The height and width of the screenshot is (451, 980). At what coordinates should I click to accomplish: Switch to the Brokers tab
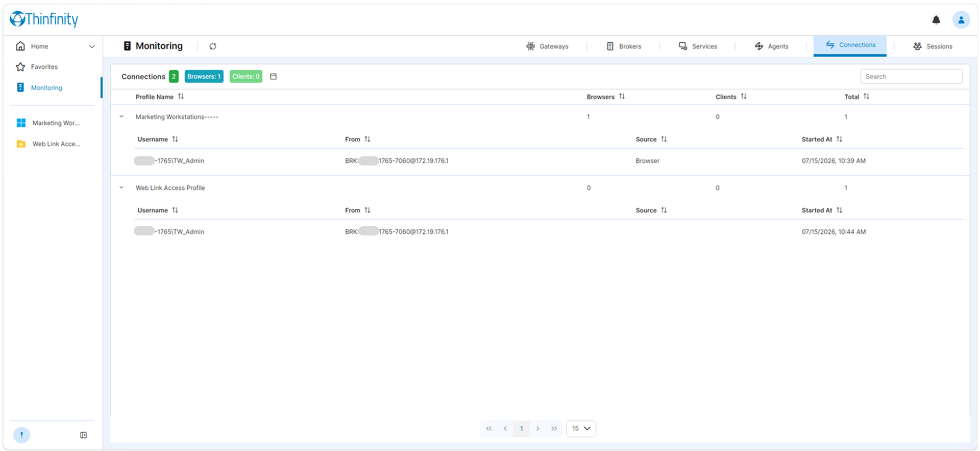coord(624,46)
